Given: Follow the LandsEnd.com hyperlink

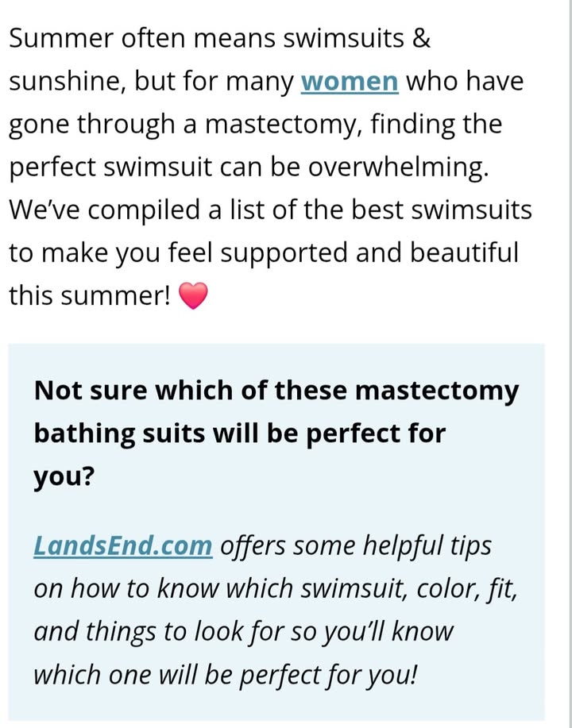Looking at the screenshot, I should [123, 546].
